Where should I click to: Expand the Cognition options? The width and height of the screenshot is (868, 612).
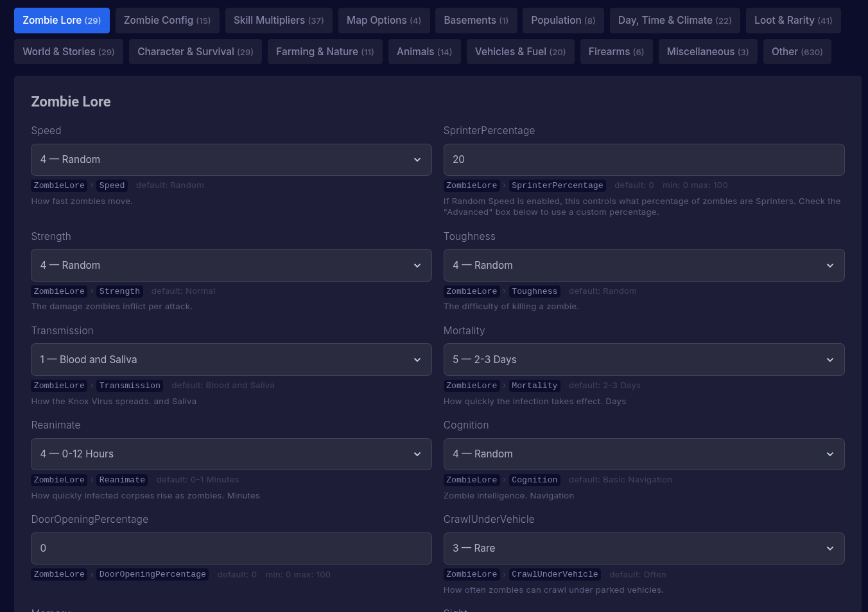pyautogui.click(x=644, y=454)
